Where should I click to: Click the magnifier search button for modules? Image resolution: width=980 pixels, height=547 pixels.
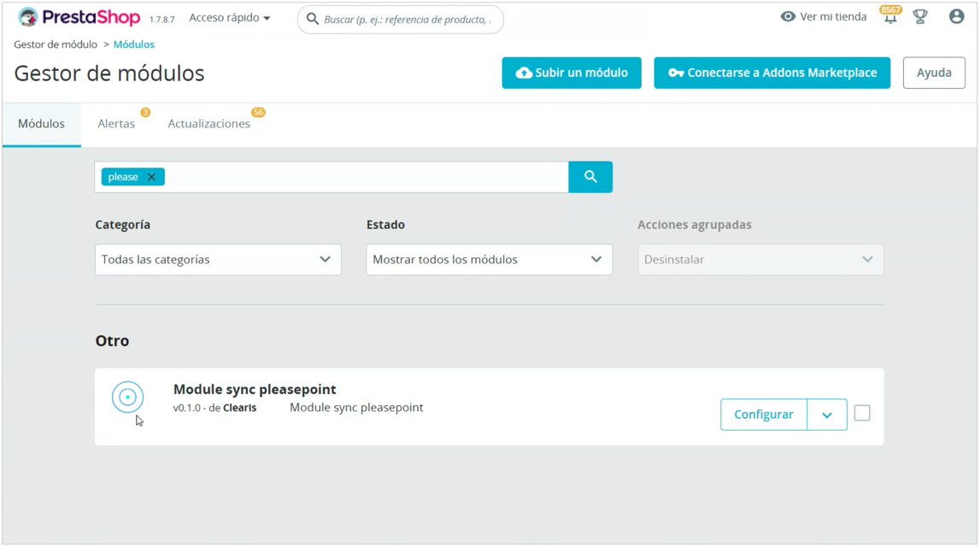(x=590, y=177)
